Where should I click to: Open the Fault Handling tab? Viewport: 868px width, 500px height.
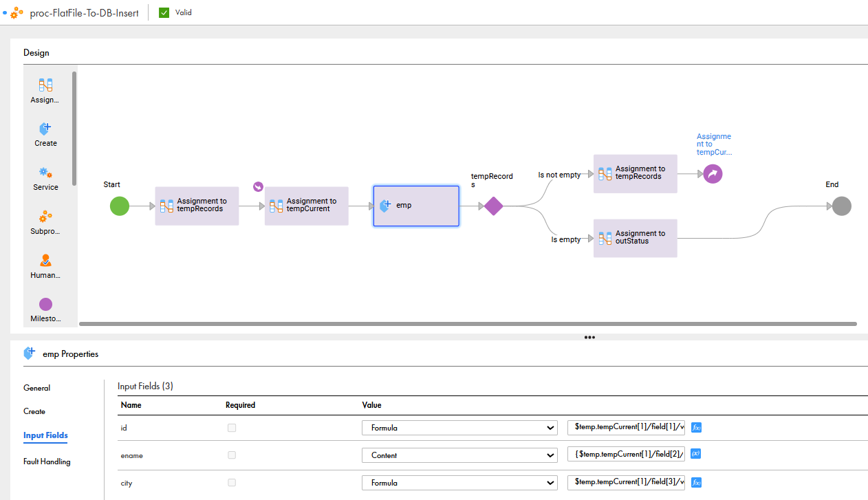tap(47, 461)
